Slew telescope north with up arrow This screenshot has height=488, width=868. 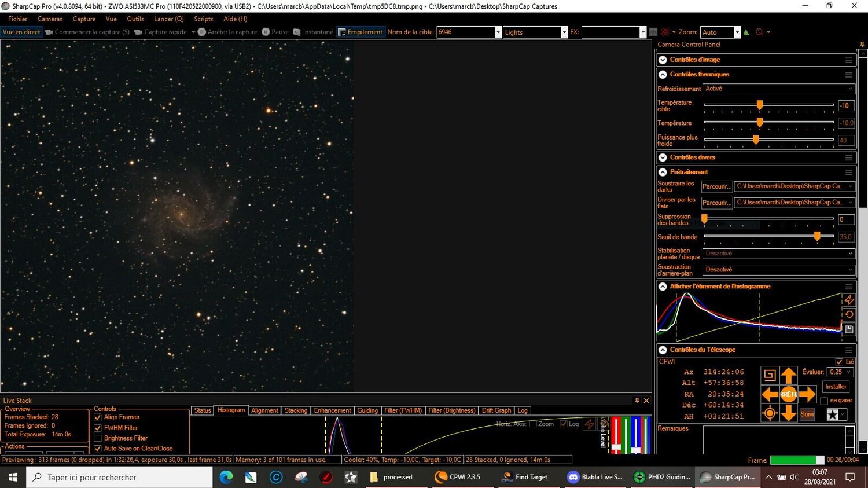tap(789, 375)
